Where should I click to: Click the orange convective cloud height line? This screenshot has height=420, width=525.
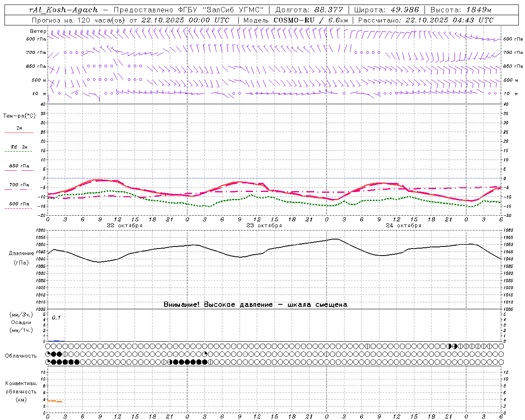[55, 401]
